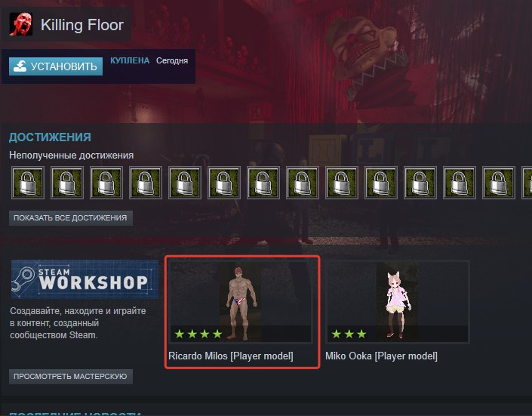Open the Ricardo Milos player model thumbnail
The width and height of the screenshot is (532, 416).
(x=240, y=301)
